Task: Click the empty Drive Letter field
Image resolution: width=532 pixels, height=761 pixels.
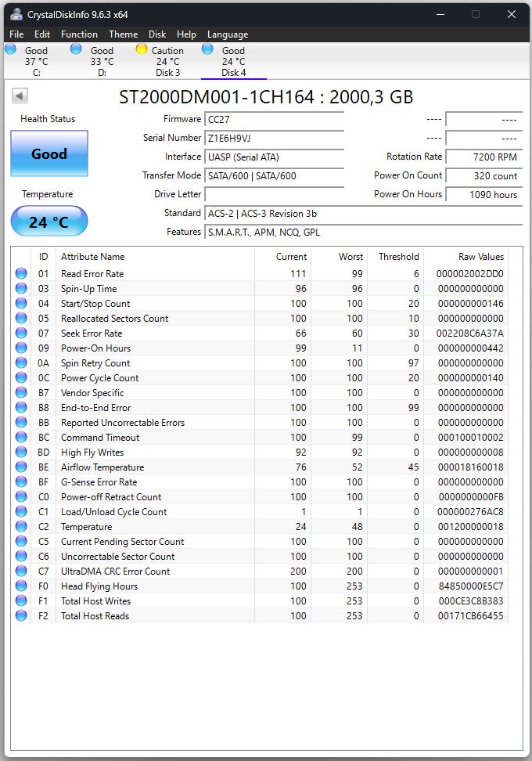Action: tap(275, 195)
